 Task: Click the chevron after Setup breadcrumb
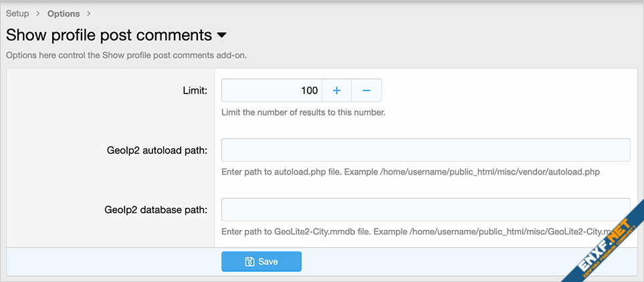38,13
